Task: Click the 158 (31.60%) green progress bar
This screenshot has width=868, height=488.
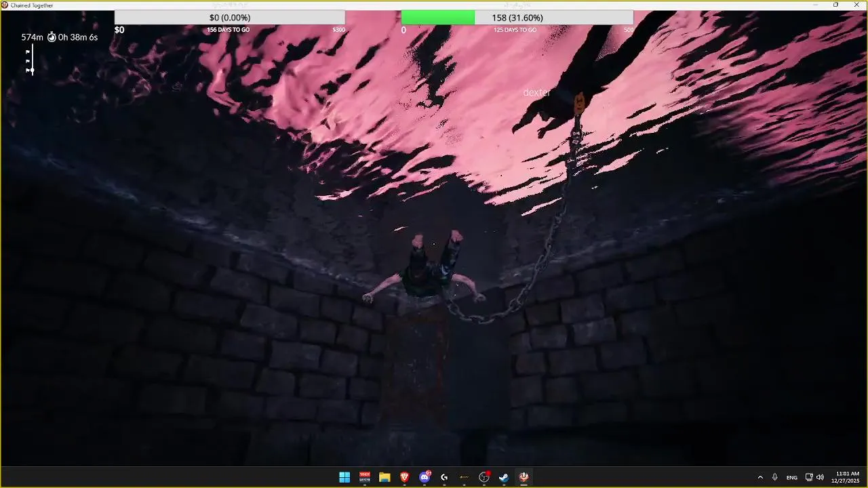Action: pyautogui.click(x=517, y=18)
